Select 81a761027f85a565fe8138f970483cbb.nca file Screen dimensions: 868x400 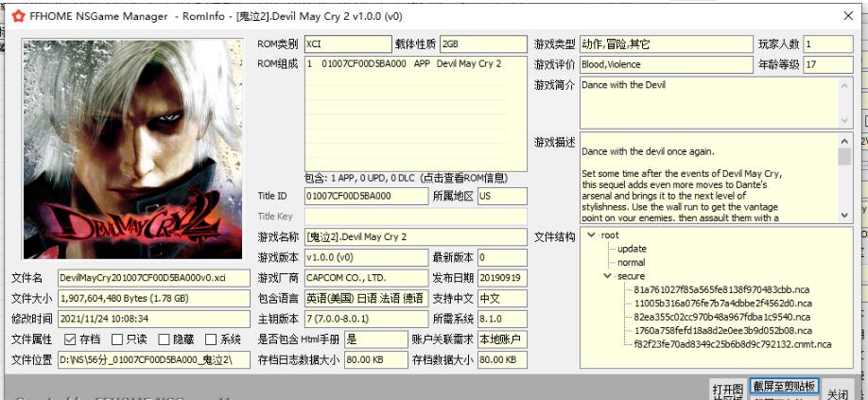pyautogui.click(x=723, y=289)
